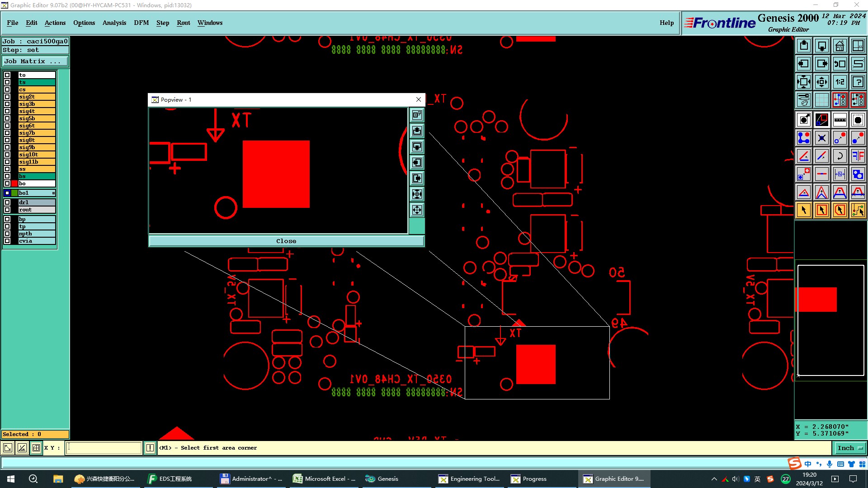Click the Home view icon
The image size is (868, 488).
[840, 46]
